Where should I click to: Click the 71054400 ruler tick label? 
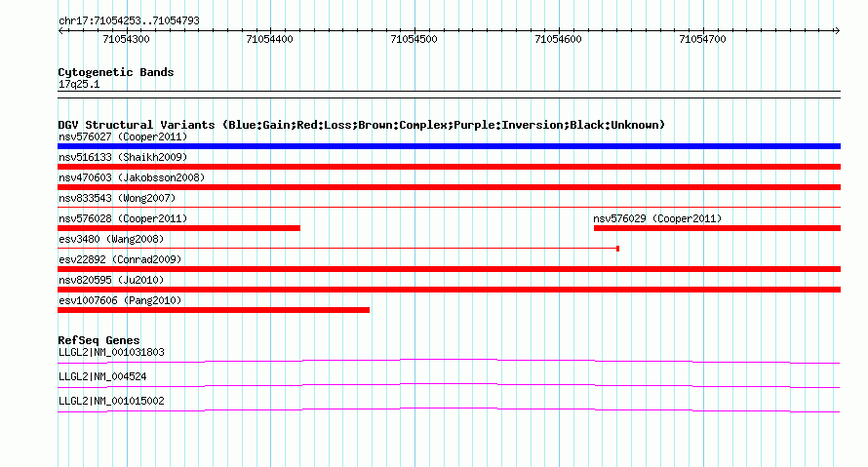coord(269,39)
